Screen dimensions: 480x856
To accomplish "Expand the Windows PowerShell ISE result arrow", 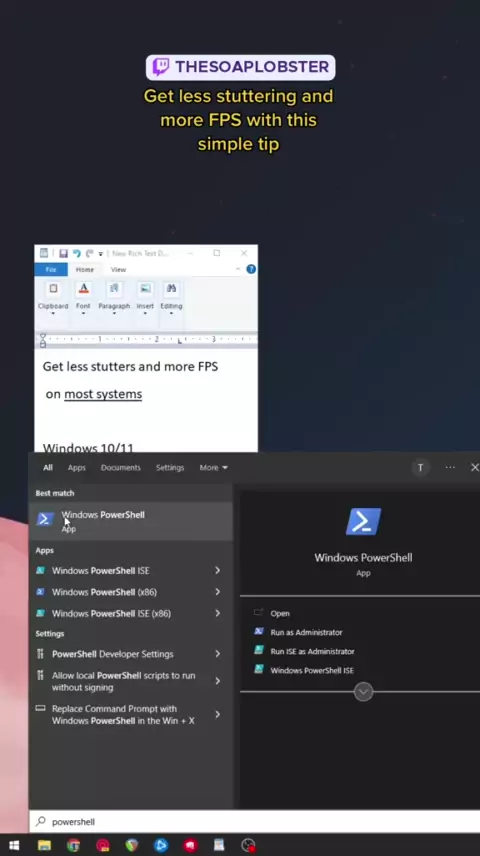I will pos(217,570).
